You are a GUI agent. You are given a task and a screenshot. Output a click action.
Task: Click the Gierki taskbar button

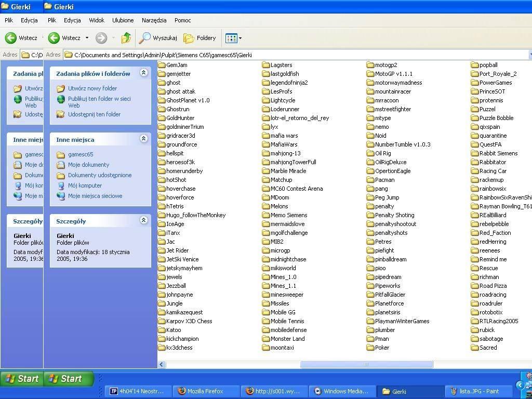pos(410,391)
